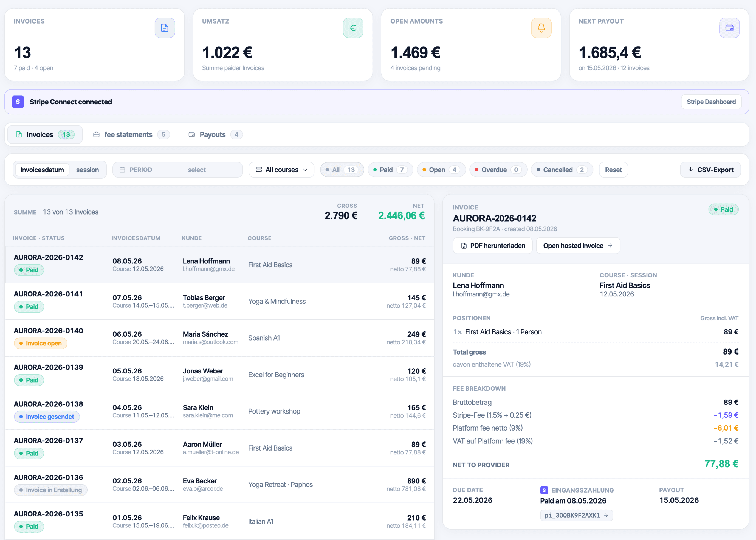
Task: Click the arrow icon next to pi_30QBK9F2AXK1
Action: pos(606,515)
